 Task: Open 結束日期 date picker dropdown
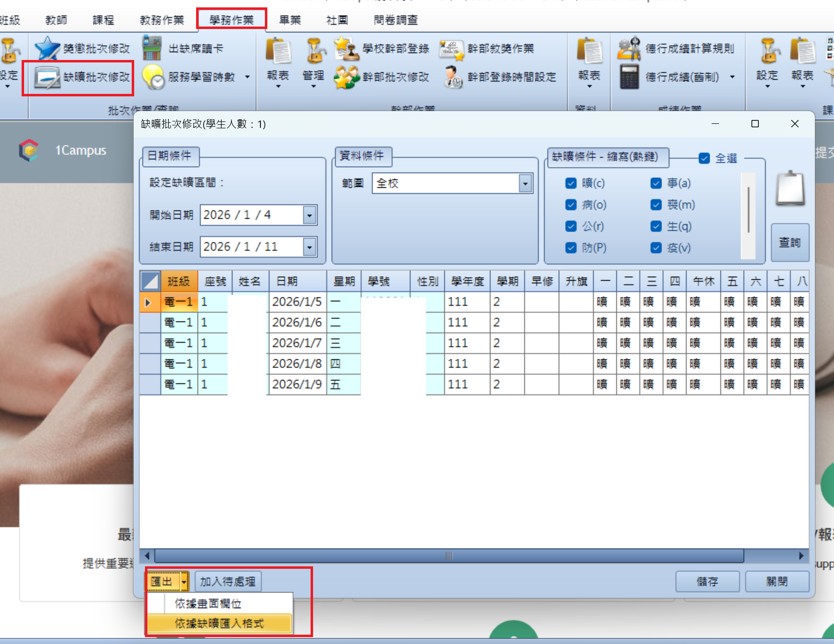(310, 247)
